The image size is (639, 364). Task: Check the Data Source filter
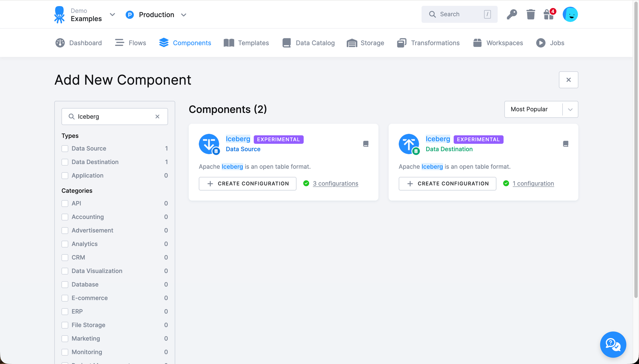(65, 148)
